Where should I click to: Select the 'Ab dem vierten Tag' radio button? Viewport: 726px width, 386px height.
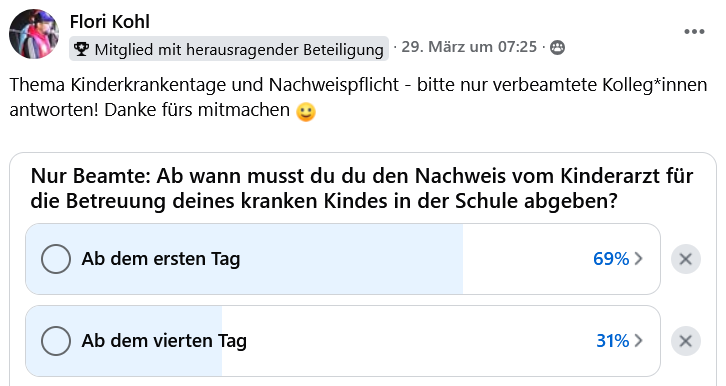(56, 341)
